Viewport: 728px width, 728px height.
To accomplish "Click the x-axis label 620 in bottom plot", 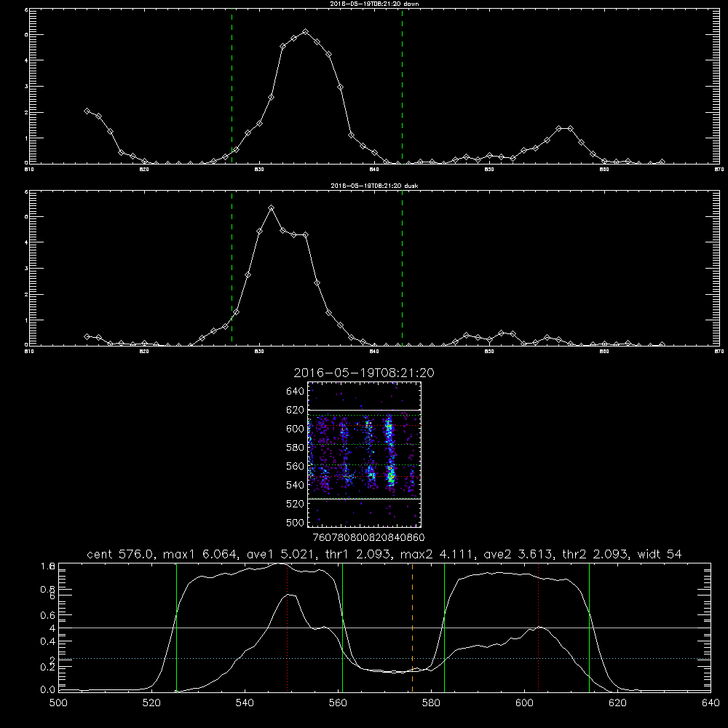I will (x=617, y=703).
